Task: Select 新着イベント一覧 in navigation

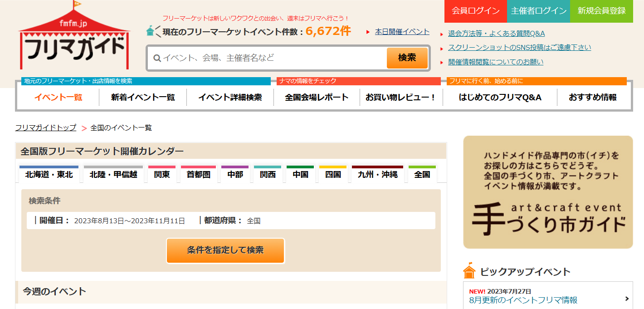Action: (143, 97)
